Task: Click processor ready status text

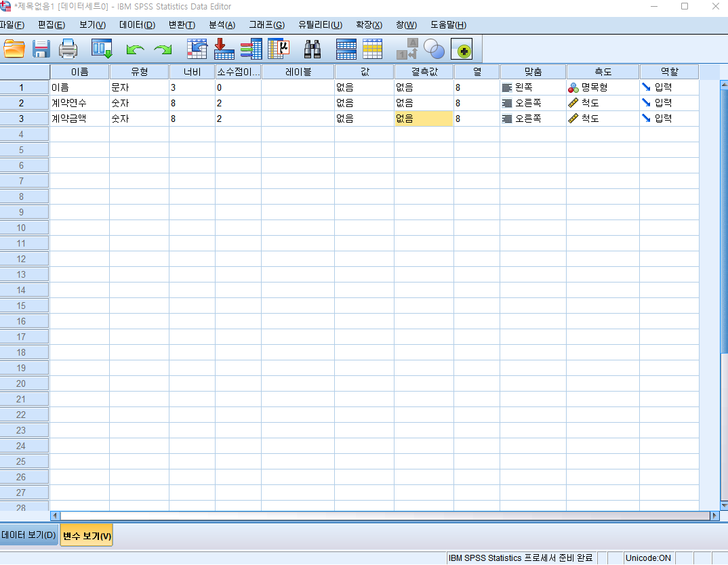Action: (x=521, y=558)
